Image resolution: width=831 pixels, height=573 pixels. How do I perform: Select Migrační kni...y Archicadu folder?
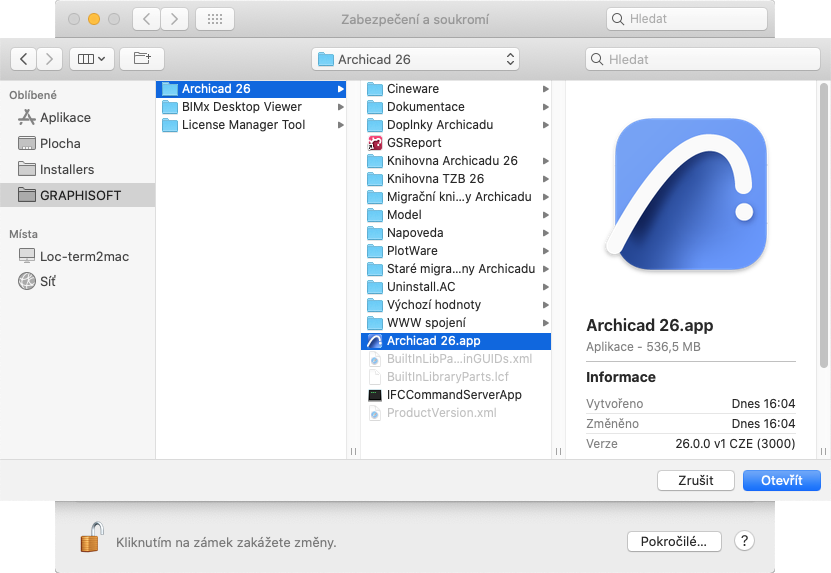456,197
